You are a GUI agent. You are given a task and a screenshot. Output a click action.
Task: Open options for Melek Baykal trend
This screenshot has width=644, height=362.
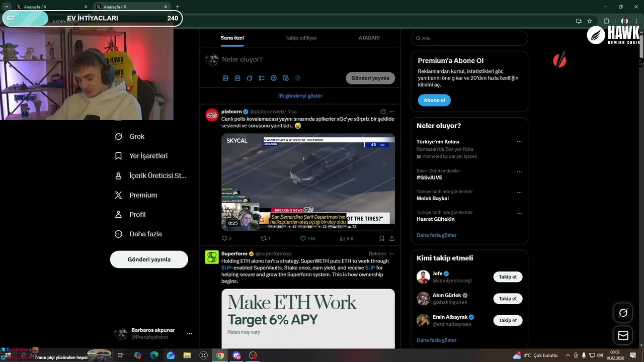pos(519,193)
